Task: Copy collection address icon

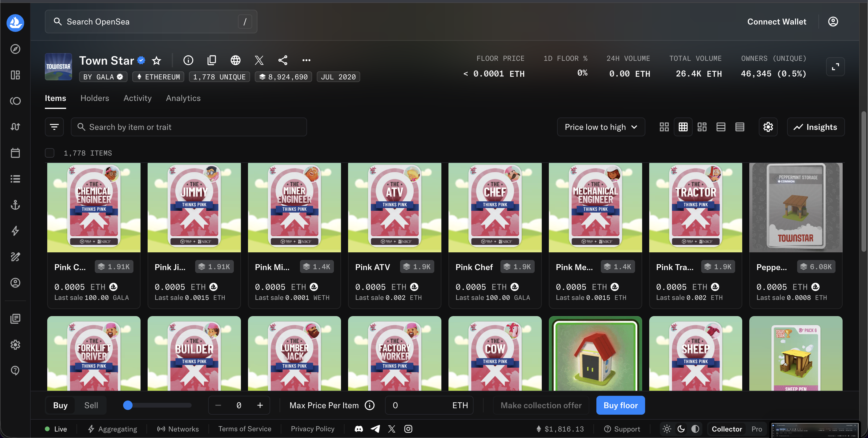Action: click(212, 60)
